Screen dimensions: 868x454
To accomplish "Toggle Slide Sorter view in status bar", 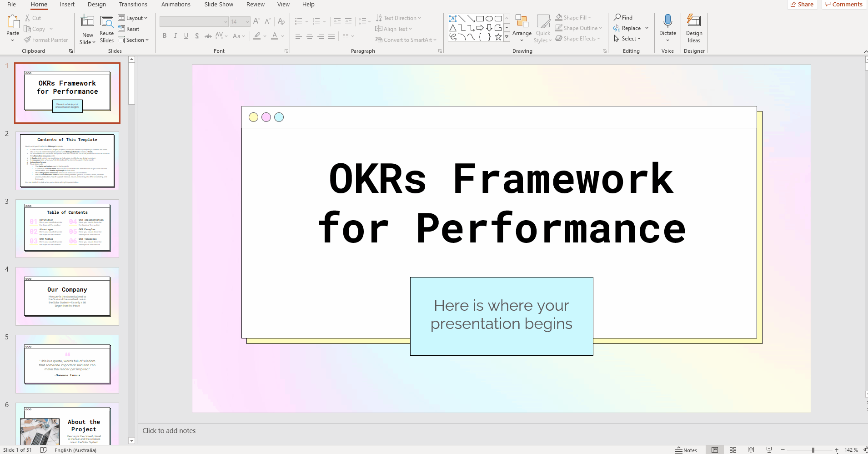I will [x=733, y=450].
